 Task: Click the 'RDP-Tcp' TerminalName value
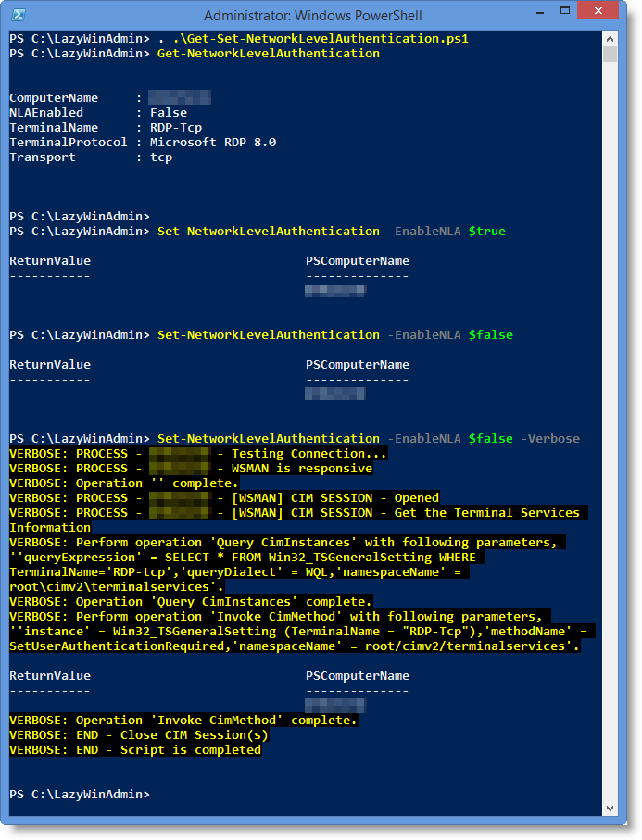[176, 128]
